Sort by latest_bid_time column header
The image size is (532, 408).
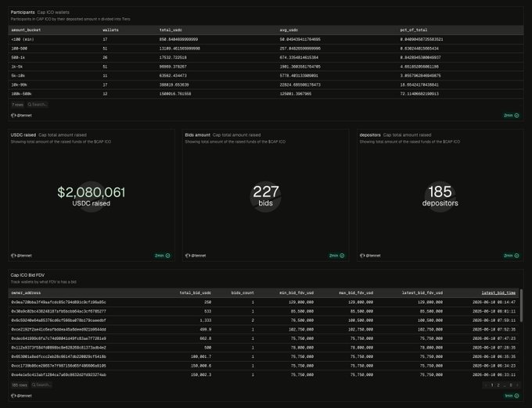point(498,293)
